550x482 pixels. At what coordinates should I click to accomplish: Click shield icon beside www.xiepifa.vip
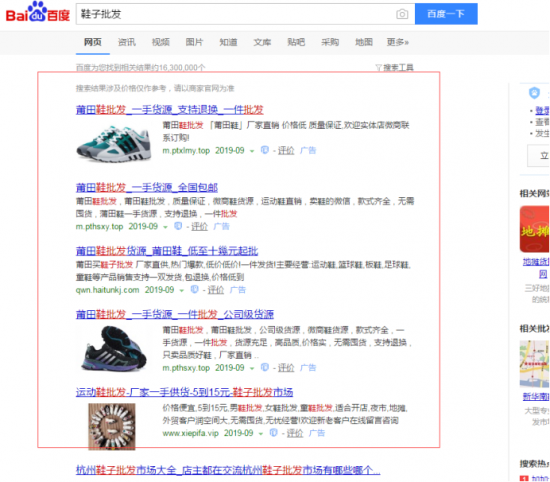pyautogui.click(x=274, y=433)
